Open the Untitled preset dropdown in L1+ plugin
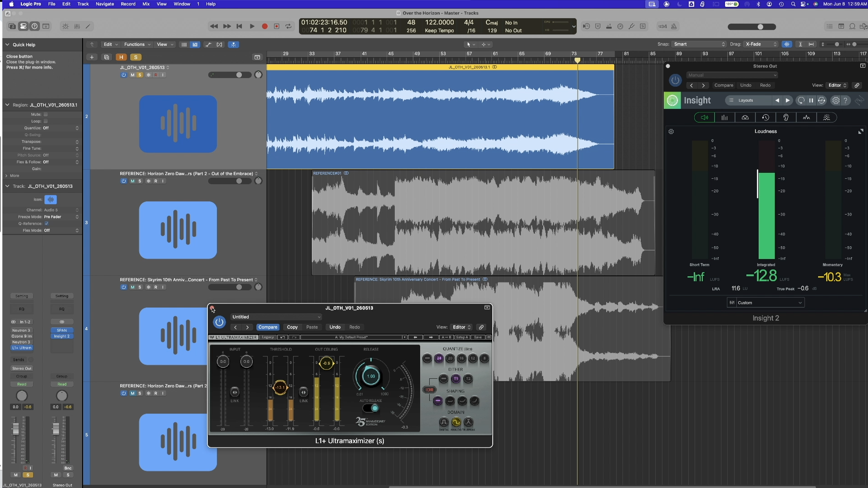868x488 pixels. coord(276,317)
